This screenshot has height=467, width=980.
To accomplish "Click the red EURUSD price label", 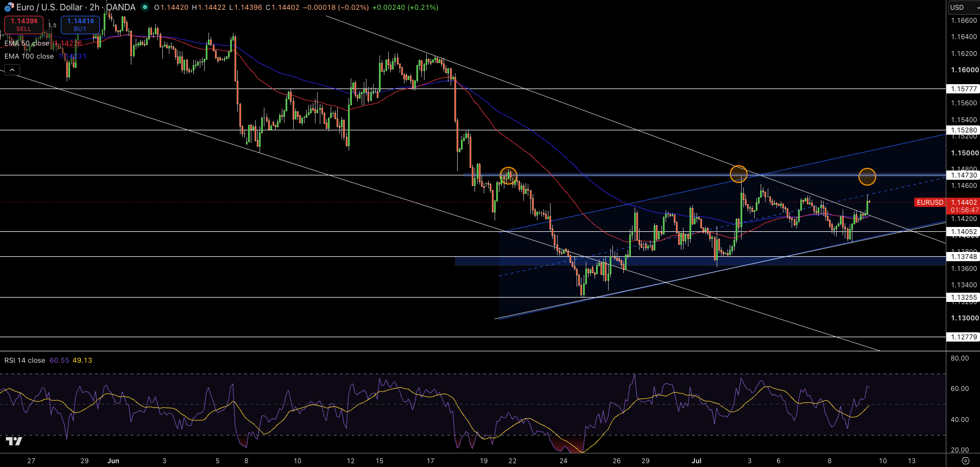I will 930,202.
